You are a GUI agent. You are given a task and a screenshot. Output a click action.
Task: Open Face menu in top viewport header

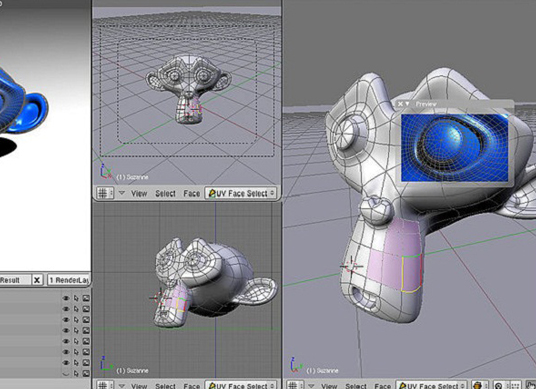(191, 193)
